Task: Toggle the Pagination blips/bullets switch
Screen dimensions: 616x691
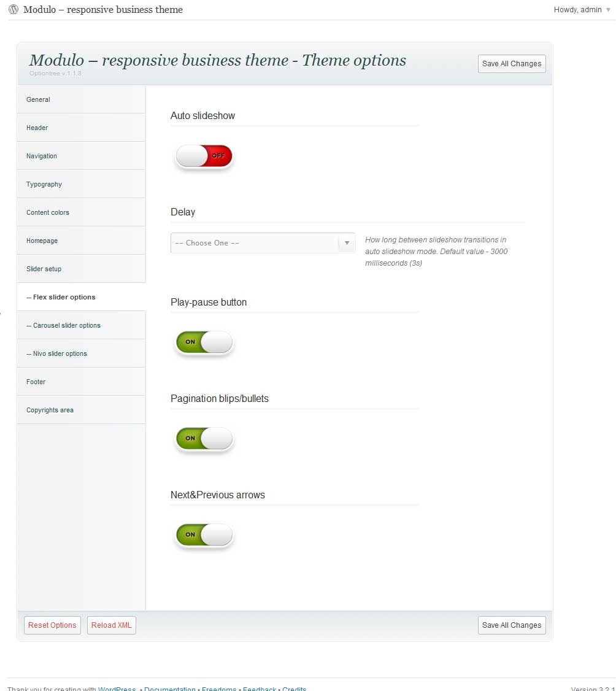Action: 204,439
